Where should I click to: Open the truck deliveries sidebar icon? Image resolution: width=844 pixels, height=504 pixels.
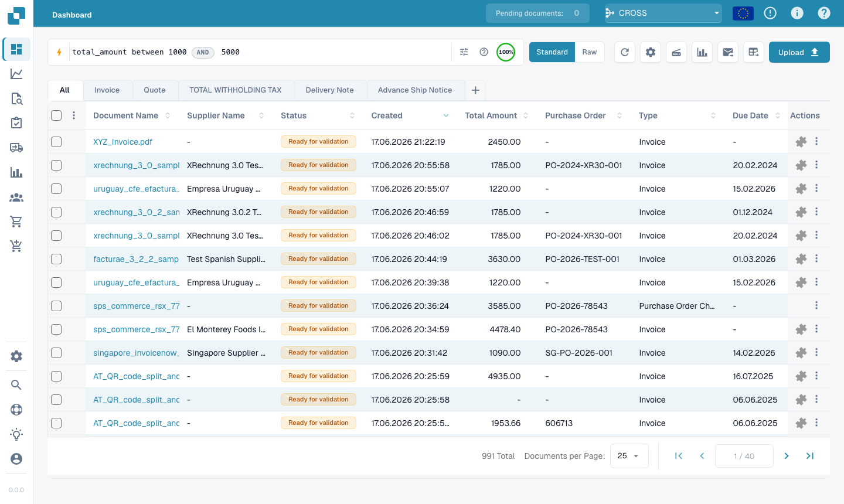click(x=16, y=148)
